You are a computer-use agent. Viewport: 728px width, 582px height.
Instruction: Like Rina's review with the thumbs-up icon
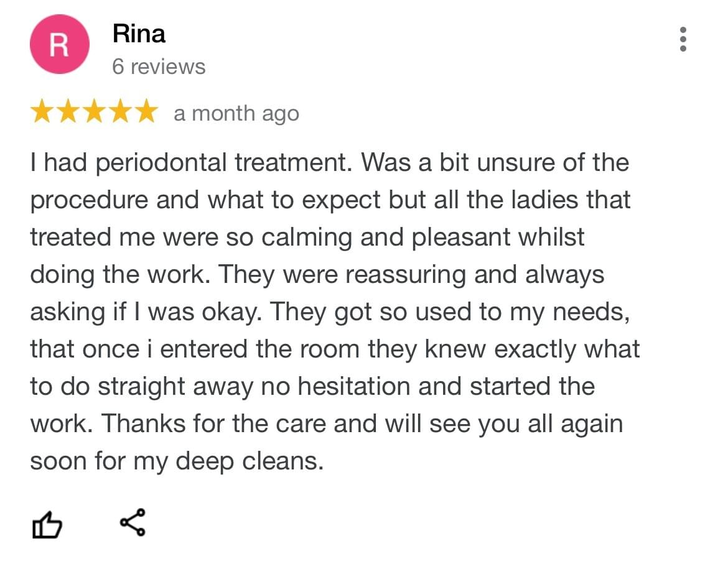click(x=47, y=524)
